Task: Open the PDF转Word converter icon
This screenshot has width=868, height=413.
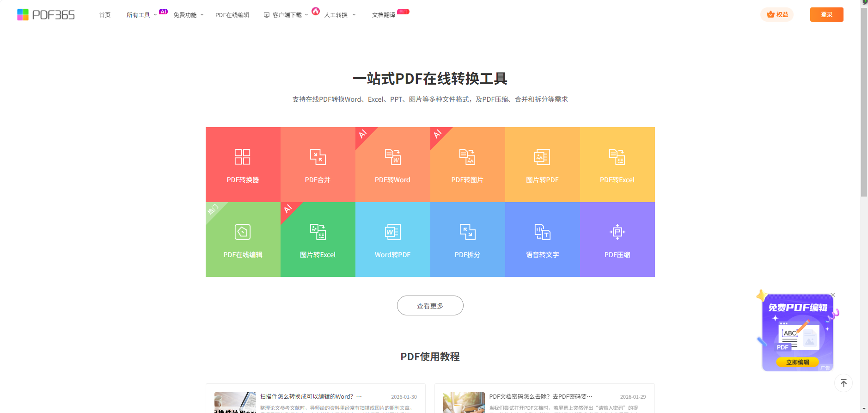Action: (x=392, y=157)
